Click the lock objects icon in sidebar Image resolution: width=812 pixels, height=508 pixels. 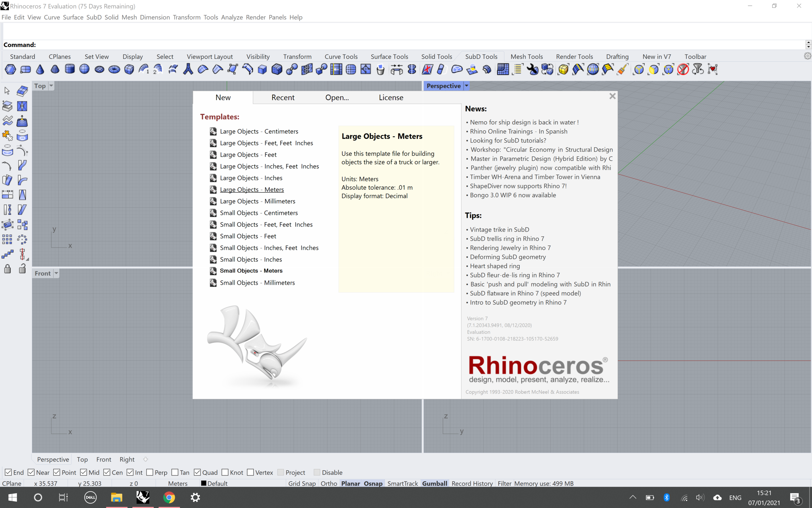tap(7, 269)
